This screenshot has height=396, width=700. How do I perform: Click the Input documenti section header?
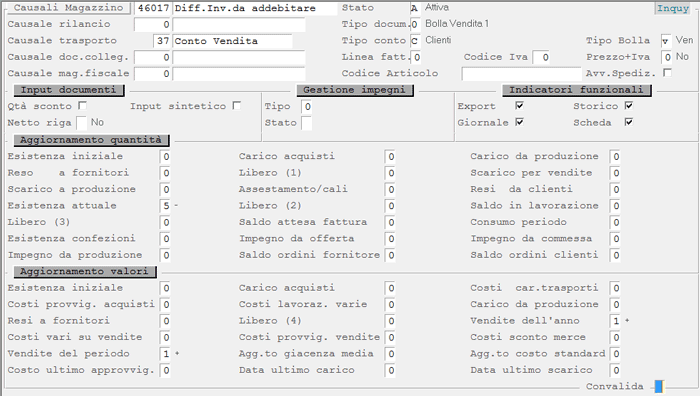pos(68,90)
